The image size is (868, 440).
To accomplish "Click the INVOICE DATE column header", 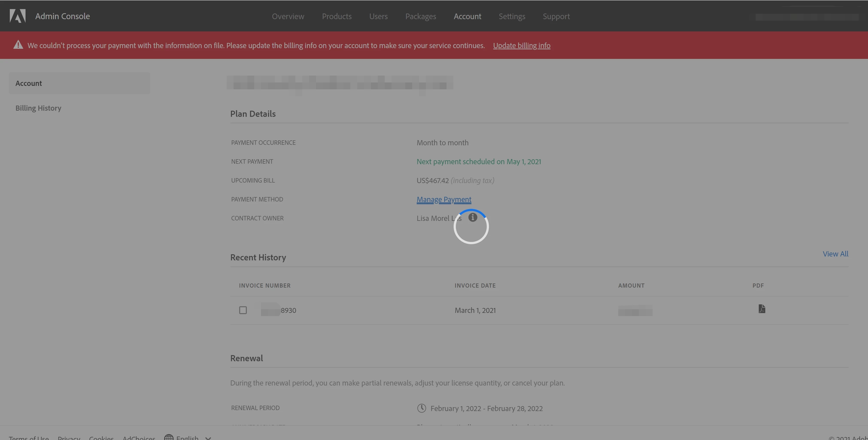I will [x=475, y=286].
